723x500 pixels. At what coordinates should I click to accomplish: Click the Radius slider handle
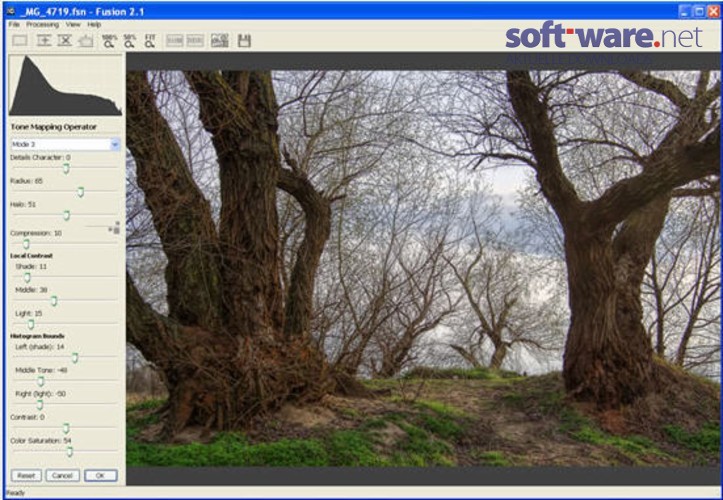coord(81,192)
